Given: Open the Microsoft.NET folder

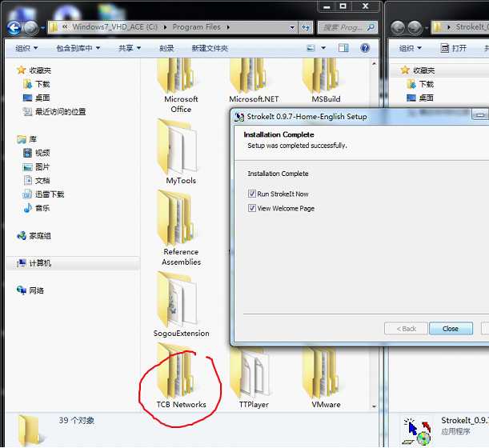Looking at the screenshot, I should click(x=254, y=81).
